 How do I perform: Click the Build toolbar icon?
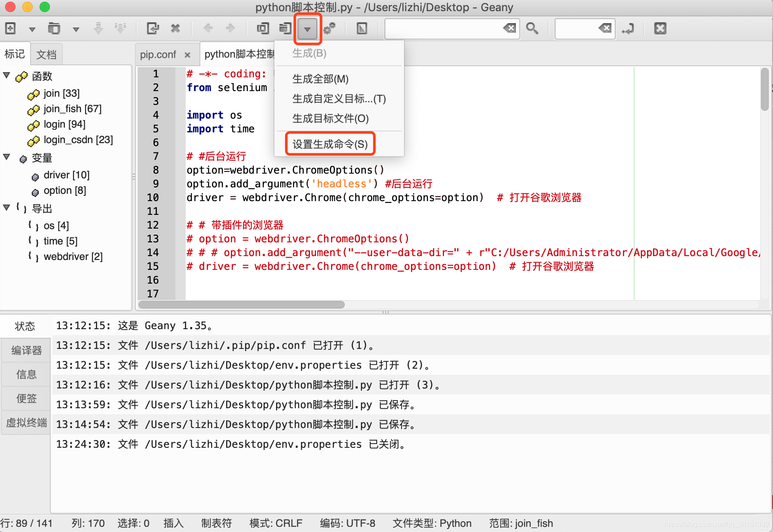285,28
